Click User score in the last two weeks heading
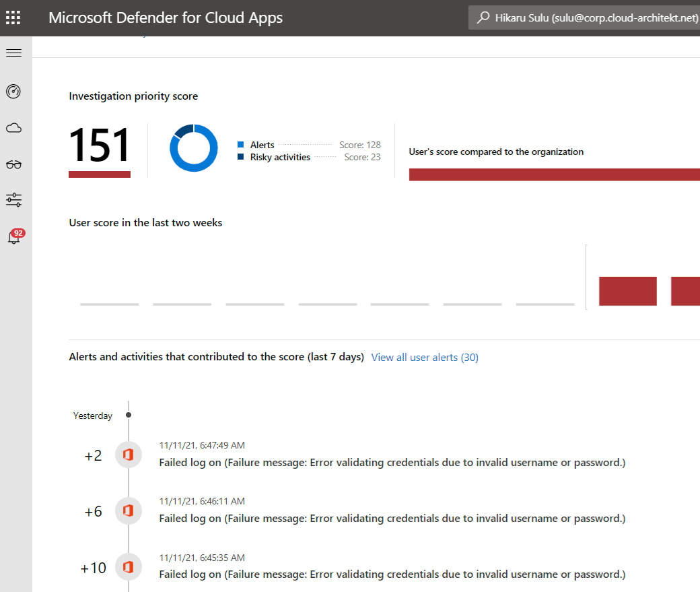 pos(145,222)
